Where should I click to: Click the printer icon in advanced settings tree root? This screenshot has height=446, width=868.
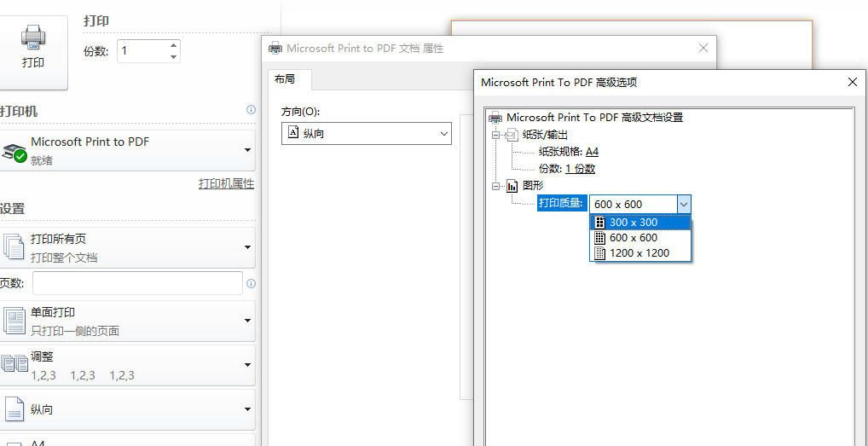(495, 118)
